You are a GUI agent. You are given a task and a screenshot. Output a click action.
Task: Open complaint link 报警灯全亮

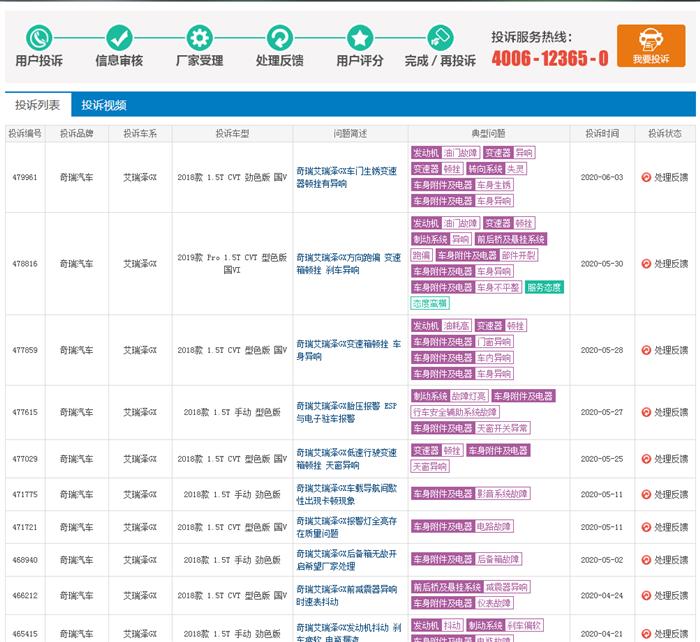tap(346, 527)
